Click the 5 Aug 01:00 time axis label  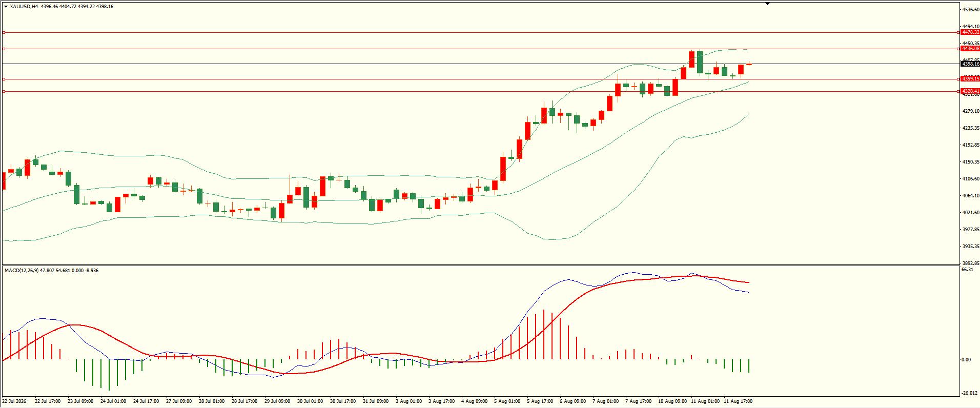coord(507,401)
